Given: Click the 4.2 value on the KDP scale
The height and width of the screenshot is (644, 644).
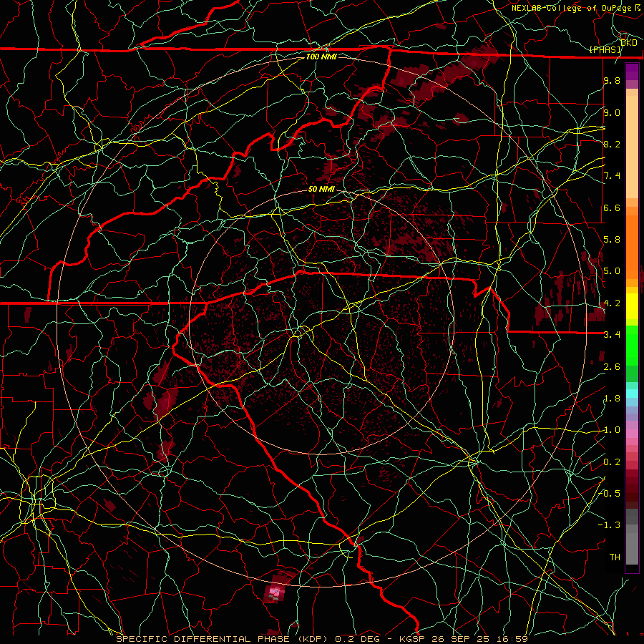Looking at the screenshot, I should pyautogui.click(x=612, y=303).
